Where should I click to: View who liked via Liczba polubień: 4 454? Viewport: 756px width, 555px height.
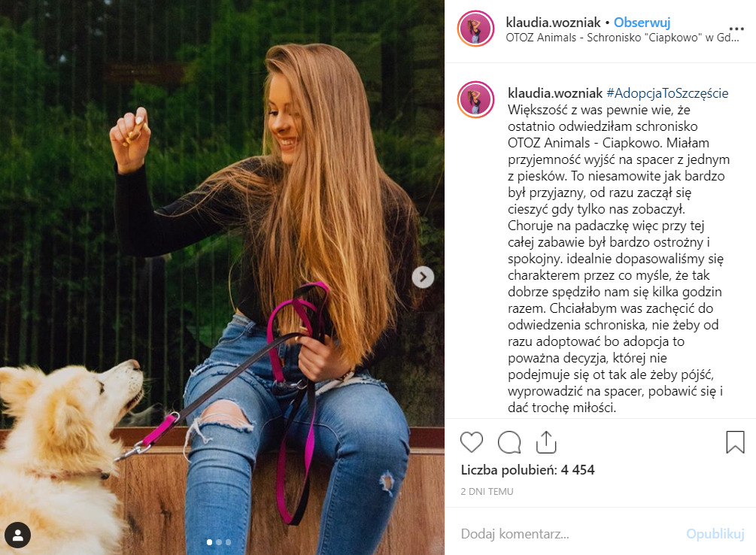click(x=527, y=470)
